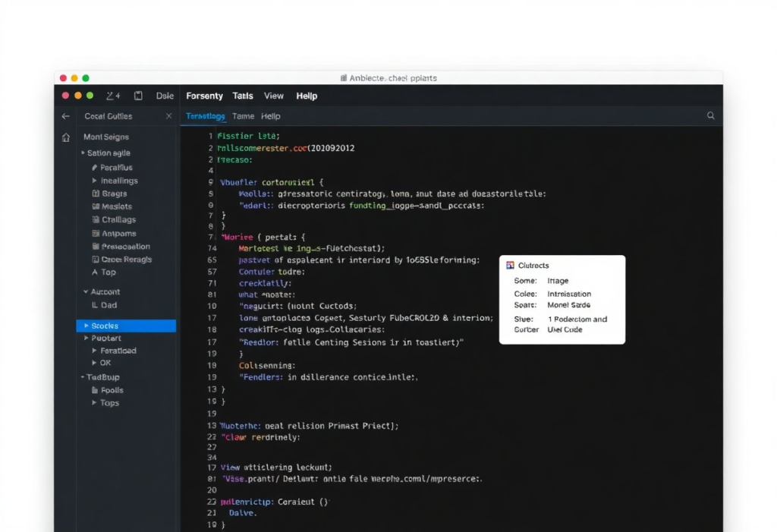Open search with the magnifier icon
This screenshot has width=777, height=532.
[710, 115]
